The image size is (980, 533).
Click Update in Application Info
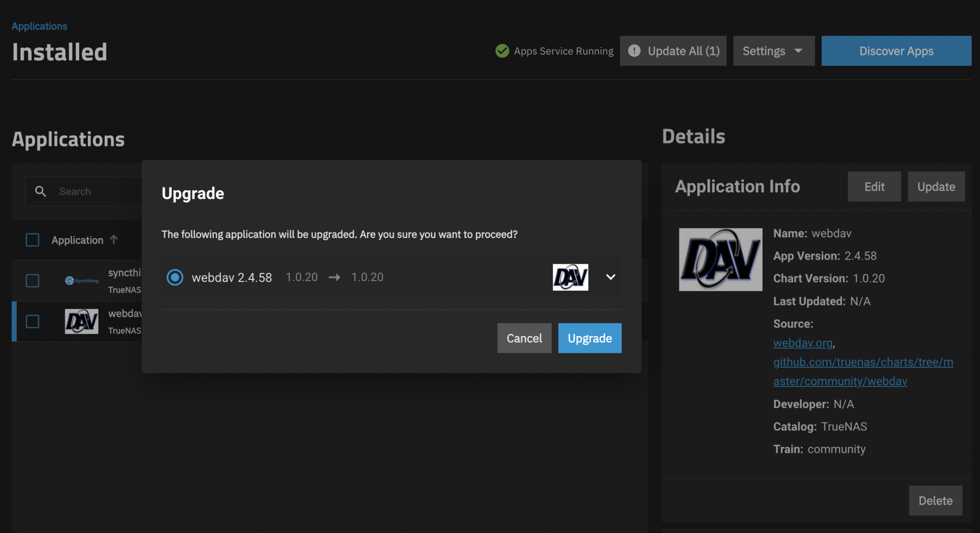936,187
